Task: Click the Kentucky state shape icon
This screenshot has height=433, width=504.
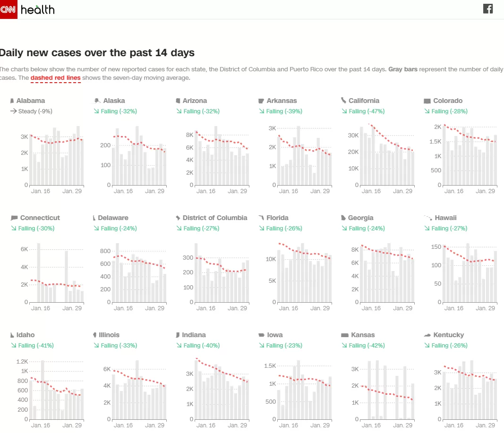Action: point(427,335)
